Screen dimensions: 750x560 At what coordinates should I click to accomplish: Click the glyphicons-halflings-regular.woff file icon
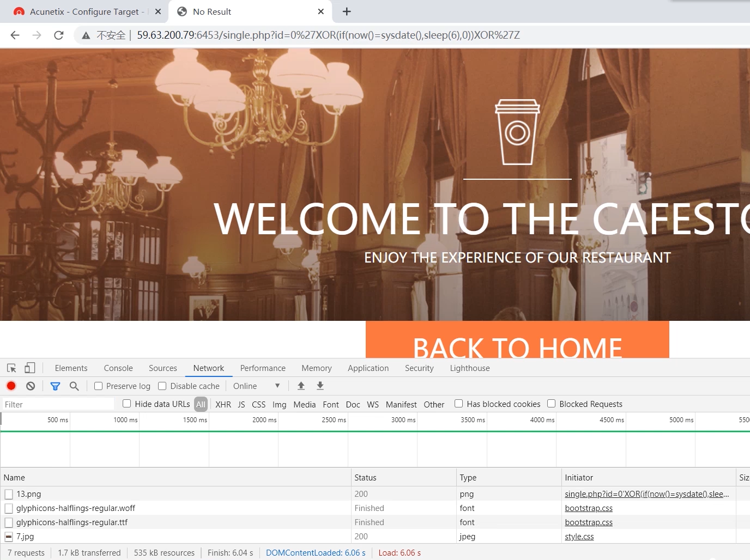9,508
